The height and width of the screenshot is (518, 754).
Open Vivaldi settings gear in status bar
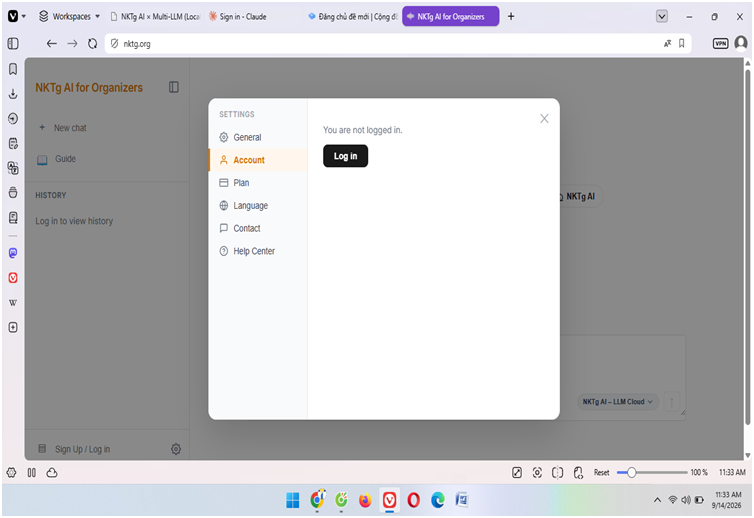pos(12,473)
